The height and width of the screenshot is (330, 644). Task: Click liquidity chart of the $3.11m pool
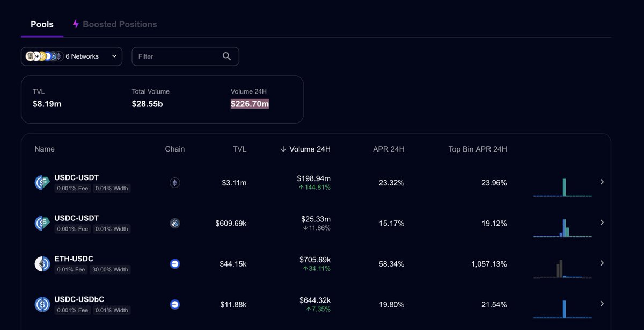tap(563, 188)
